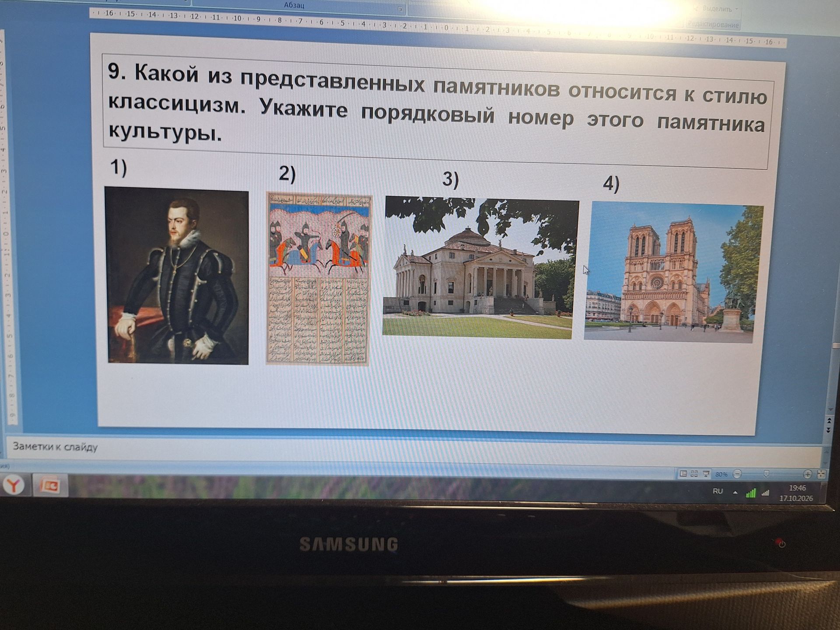Viewport: 840px width, 630px height.
Task: Click the green network signal tray icon
Action: 751,493
